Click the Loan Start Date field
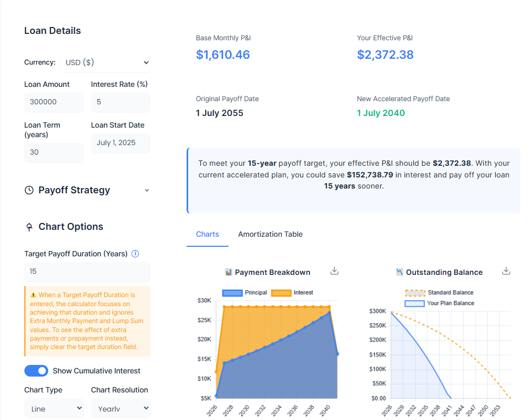 120,142
